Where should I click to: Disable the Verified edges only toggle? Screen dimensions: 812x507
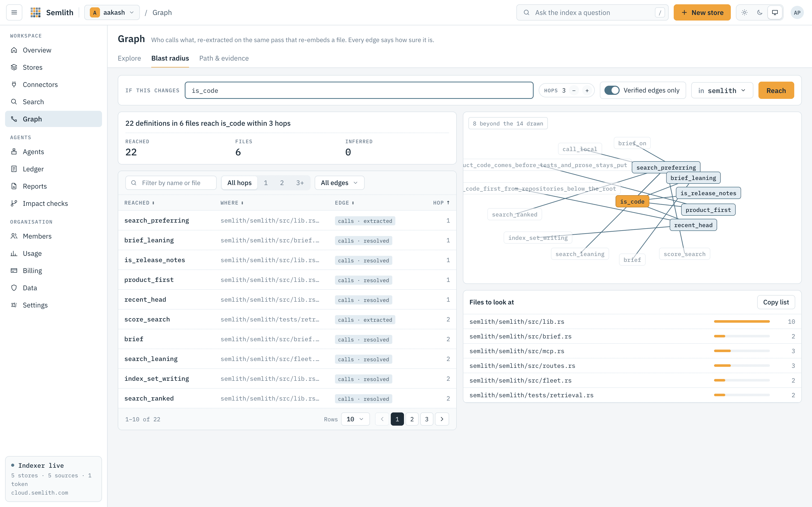coord(612,90)
